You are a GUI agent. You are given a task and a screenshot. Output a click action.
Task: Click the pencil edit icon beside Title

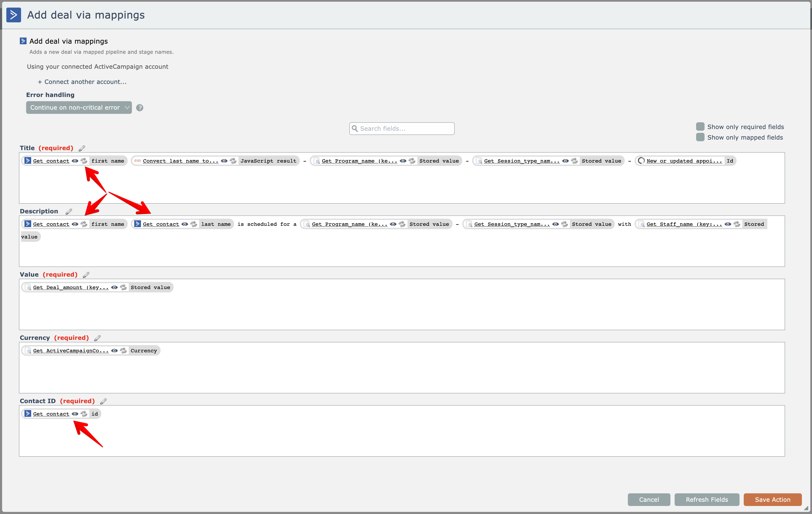(82, 148)
